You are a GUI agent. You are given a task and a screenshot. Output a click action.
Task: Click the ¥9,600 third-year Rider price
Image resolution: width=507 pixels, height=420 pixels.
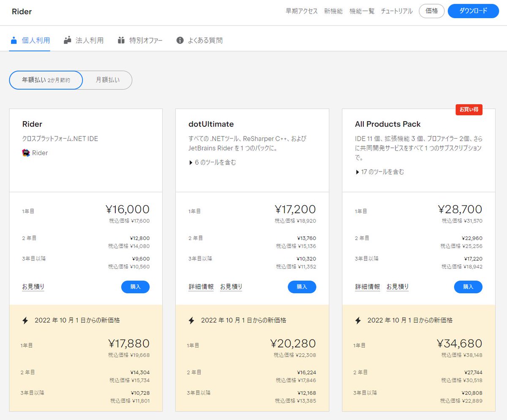click(141, 259)
